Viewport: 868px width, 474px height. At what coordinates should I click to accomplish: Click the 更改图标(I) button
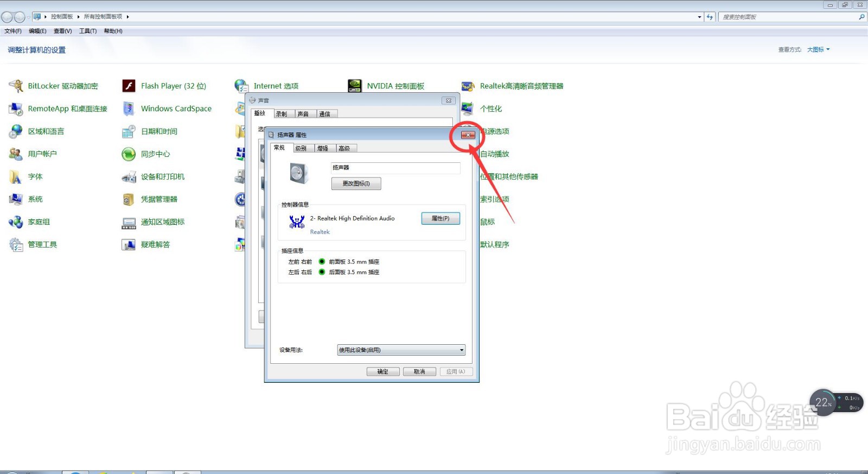tap(356, 184)
